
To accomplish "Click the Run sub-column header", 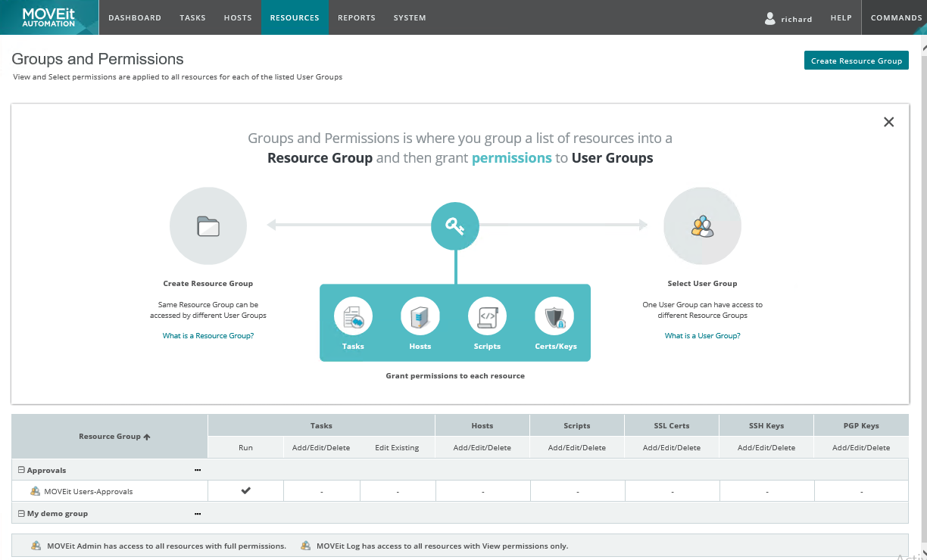I will 245,447.
